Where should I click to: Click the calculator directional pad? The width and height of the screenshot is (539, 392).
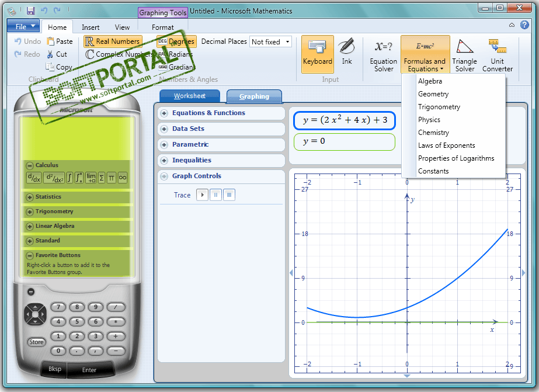tap(35, 314)
